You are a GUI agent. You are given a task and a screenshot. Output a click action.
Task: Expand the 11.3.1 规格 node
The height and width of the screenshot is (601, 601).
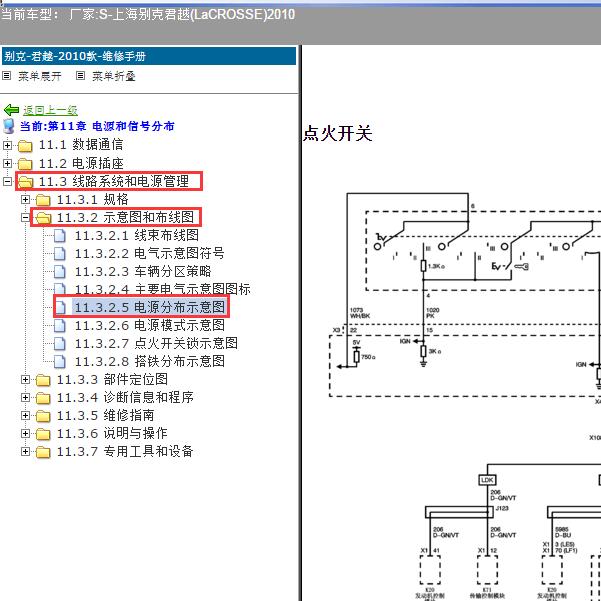(25, 199)
